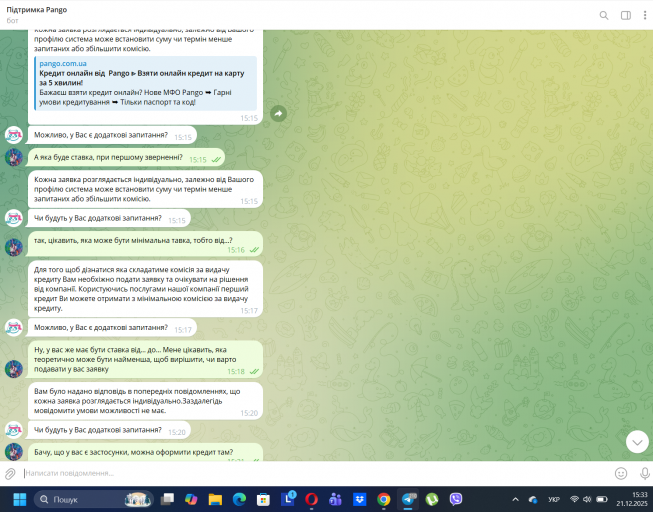Select message 'так, цікавить, яка може бути мінімальна'

(145, 244)
